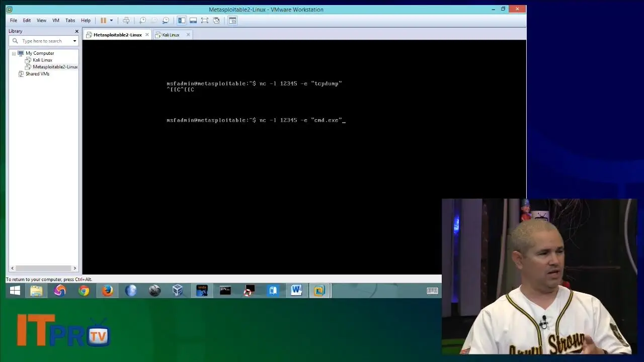Open the library search options dropdown
644x362 pixels.
coord(74,41)
